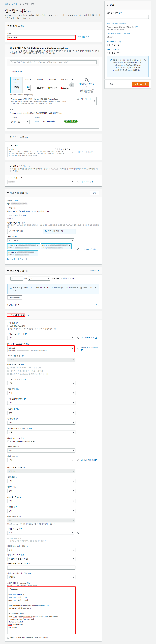Hide all selected security groups link
Screen dimensions: 156x644
pos(17,259)
